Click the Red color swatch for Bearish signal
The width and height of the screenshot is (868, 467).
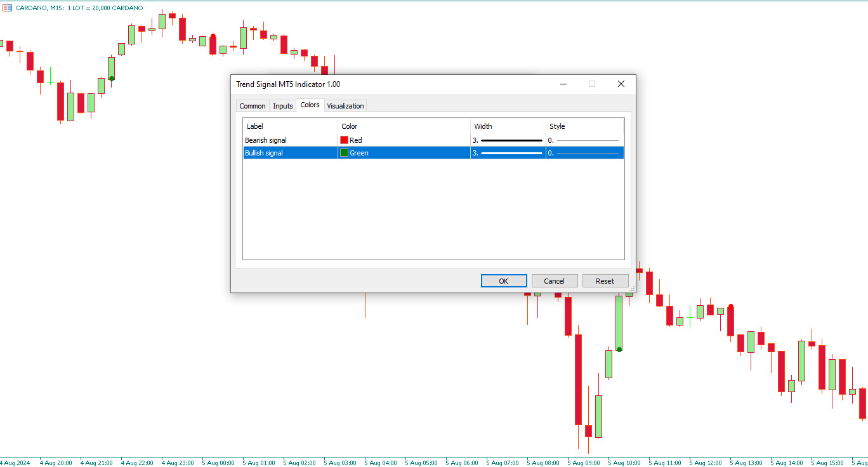click(x=345, y=140)
